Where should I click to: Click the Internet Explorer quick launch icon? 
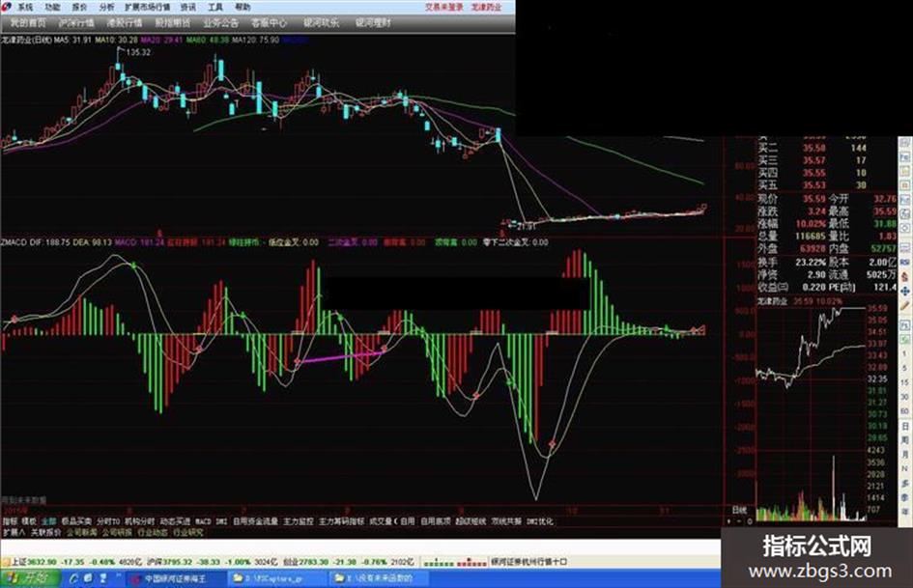click(x=74, y=578)
